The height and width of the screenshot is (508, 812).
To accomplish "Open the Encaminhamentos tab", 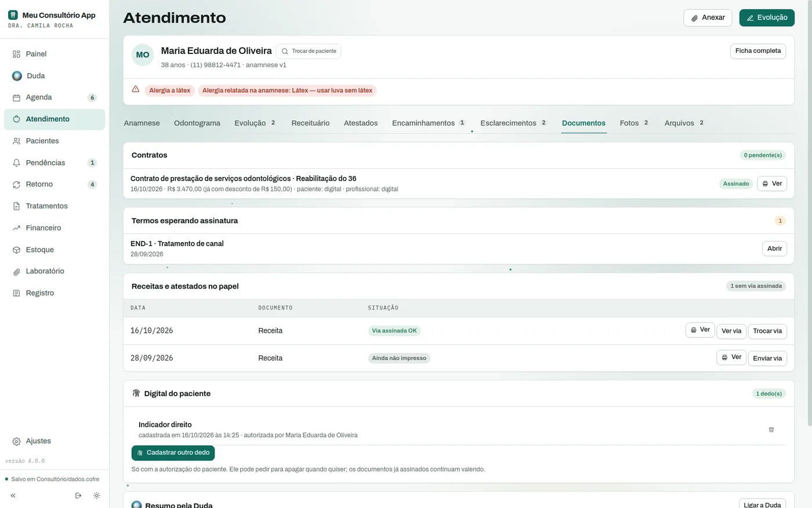I will [x=429, y=123].
